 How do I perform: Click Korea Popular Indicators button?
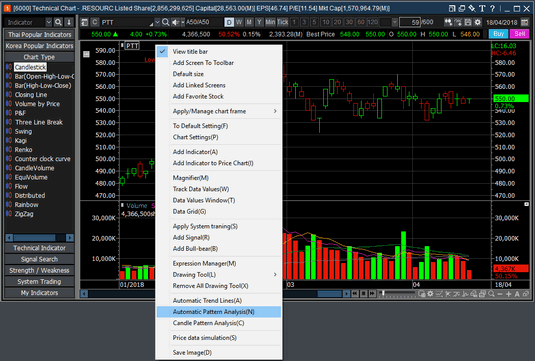click(x=40, y=46)
